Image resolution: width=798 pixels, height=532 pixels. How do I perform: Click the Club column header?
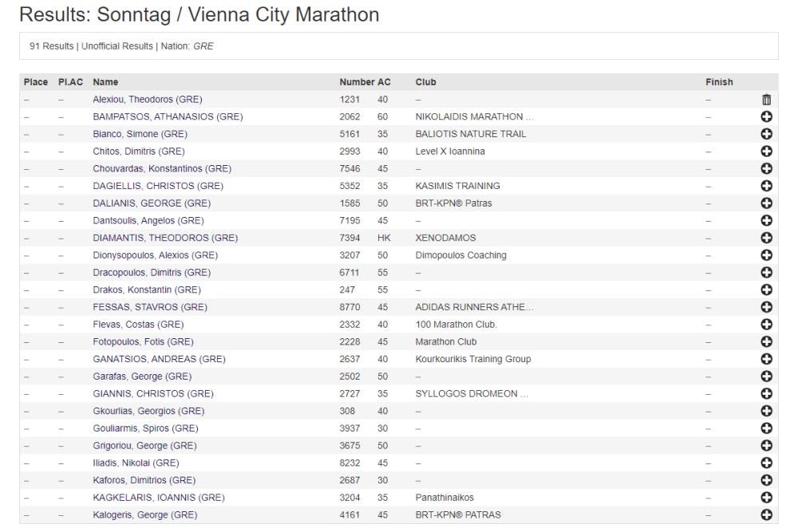pyautogui.click(x=425, y=82)
